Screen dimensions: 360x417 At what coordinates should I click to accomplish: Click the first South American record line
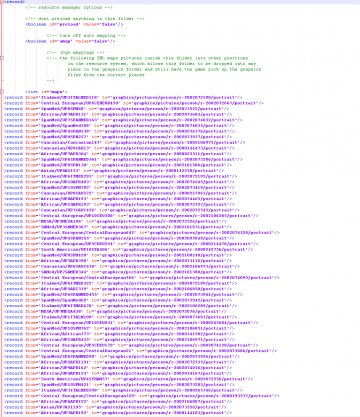pos(129,249)
